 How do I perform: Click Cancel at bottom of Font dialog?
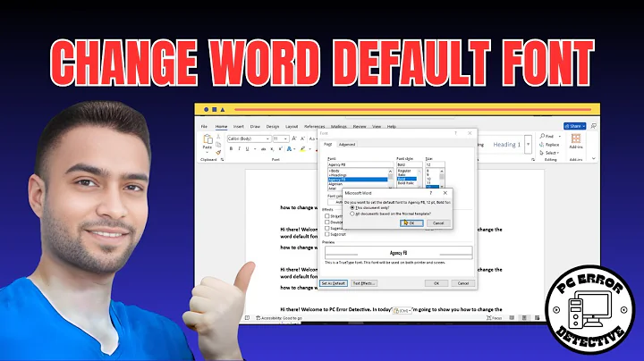463,283
